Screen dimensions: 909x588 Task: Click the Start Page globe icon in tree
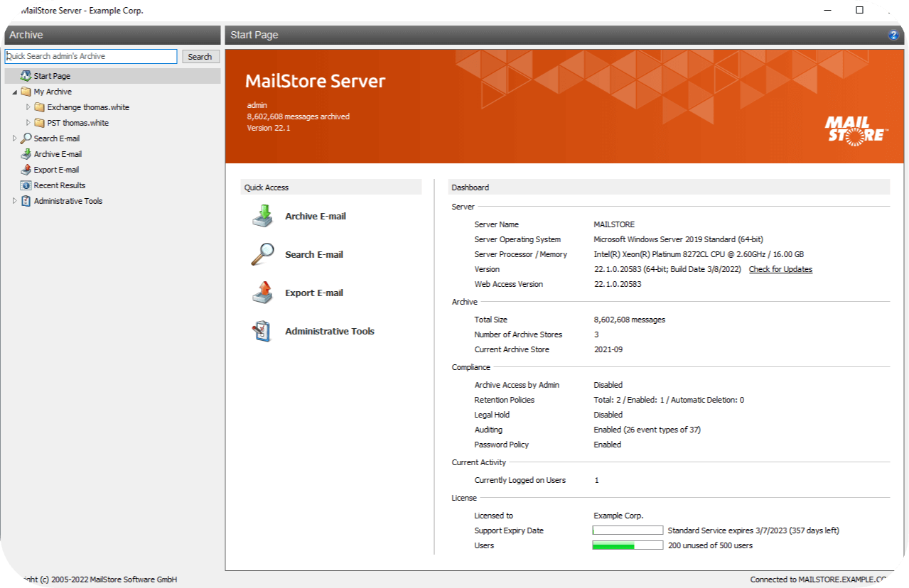pos(26,76)
